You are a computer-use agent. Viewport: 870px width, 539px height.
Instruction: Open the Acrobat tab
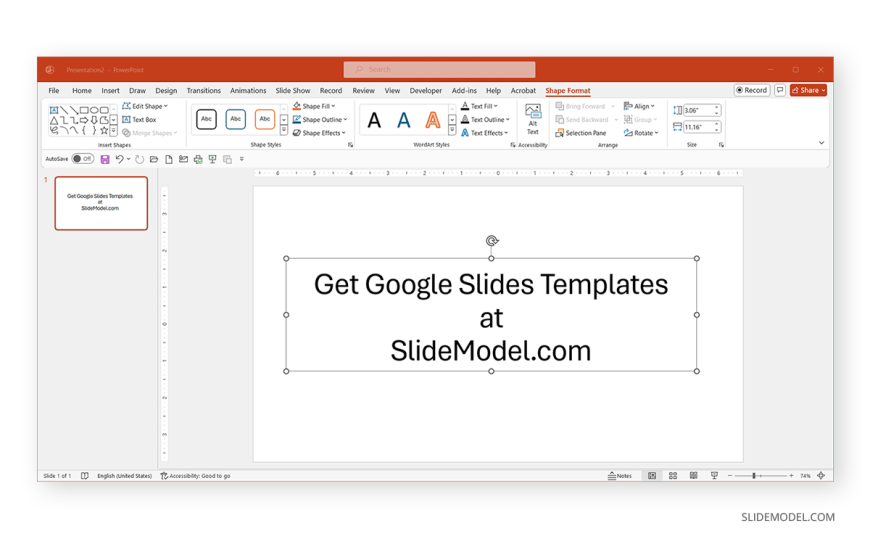pos(523,90)
